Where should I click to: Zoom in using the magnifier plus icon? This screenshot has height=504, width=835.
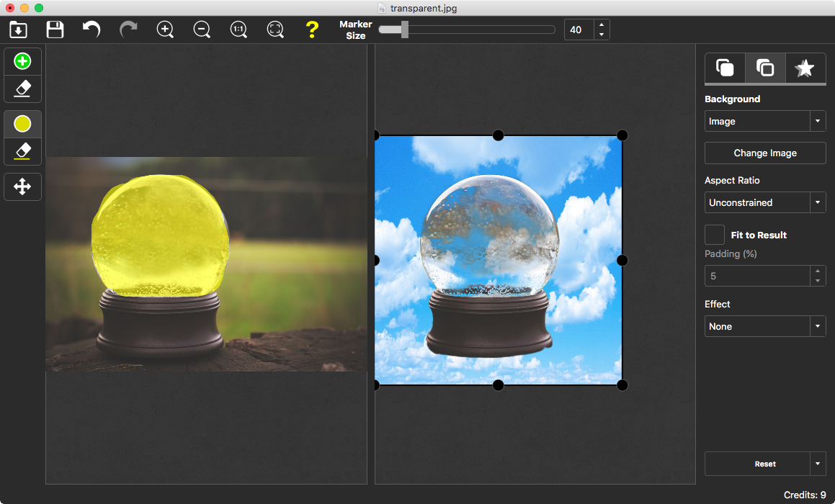[165, 30]
